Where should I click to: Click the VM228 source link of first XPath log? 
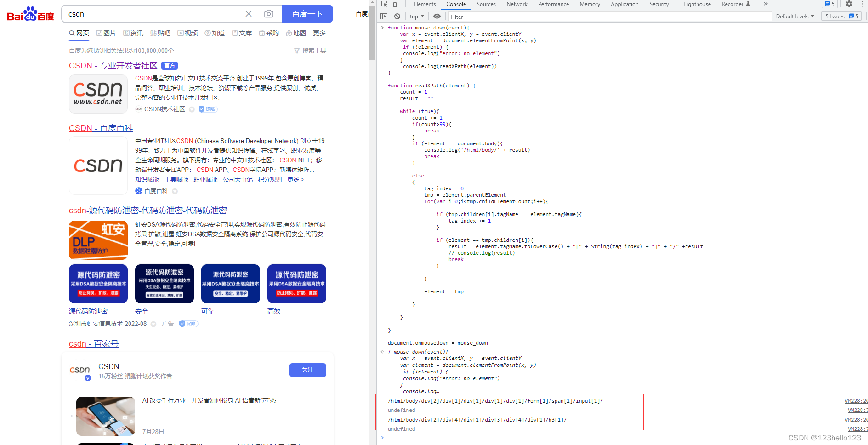pyautogui.click(x=856, y=401)
